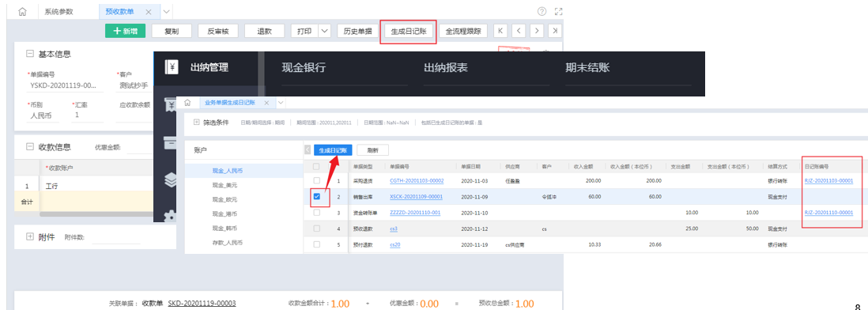Open the 系统参数 tab

point(58,12)
